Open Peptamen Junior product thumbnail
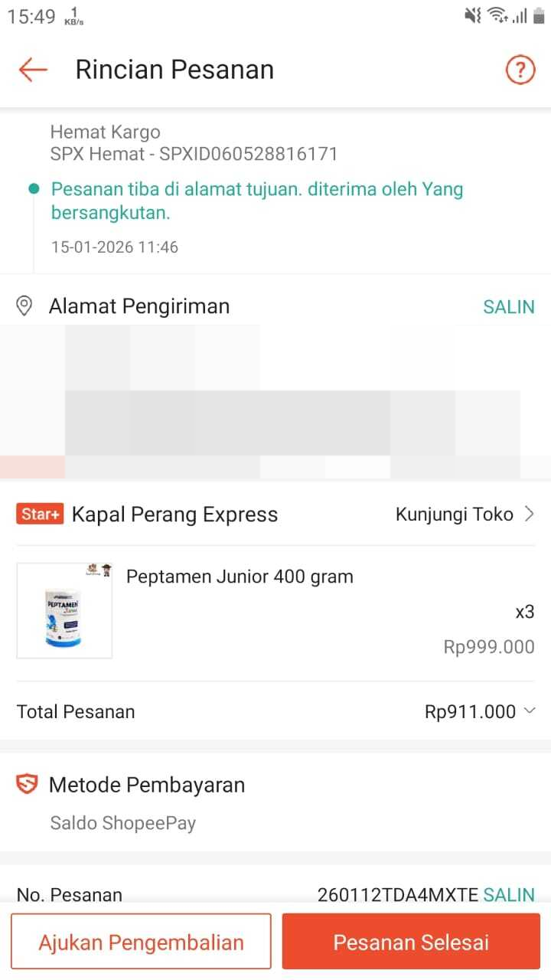Viewport: 551px width, 980px height. point(64,611)
